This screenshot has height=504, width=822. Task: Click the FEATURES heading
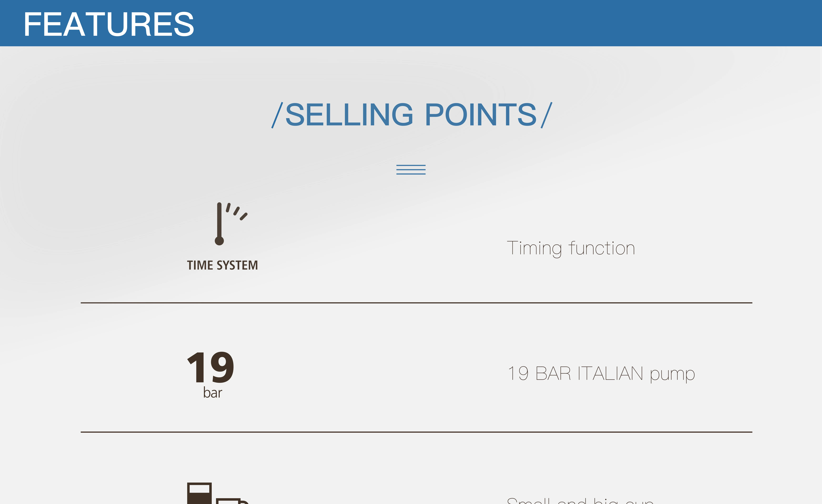click(109, 24)
